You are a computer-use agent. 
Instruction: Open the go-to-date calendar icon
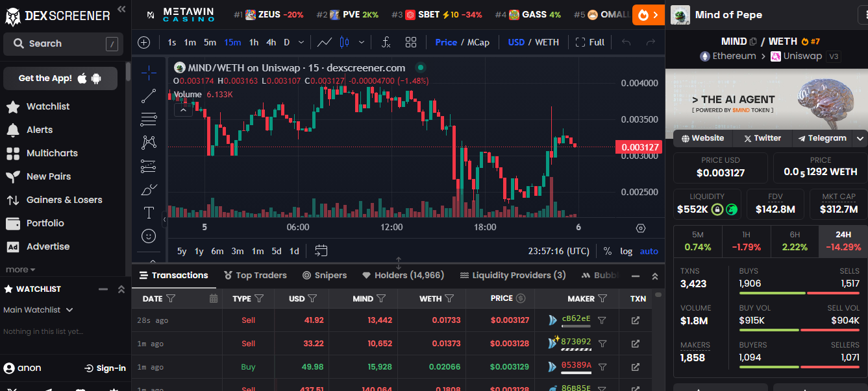coord(321,251)
